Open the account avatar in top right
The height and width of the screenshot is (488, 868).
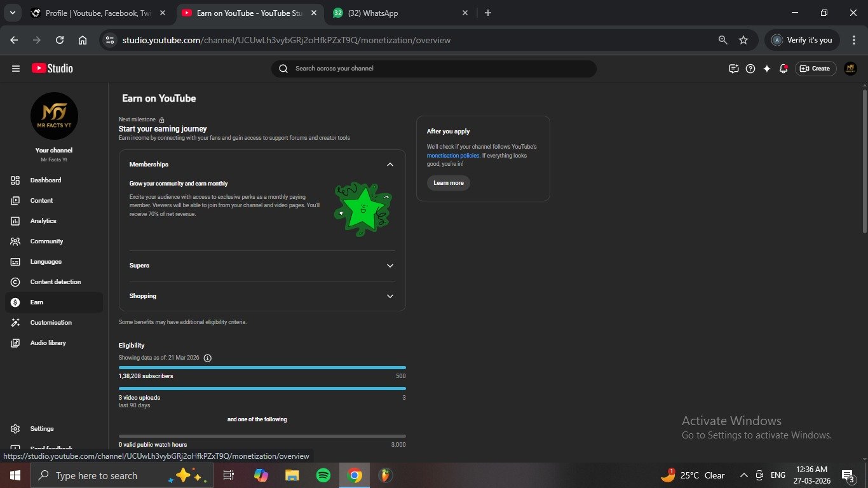850,69
